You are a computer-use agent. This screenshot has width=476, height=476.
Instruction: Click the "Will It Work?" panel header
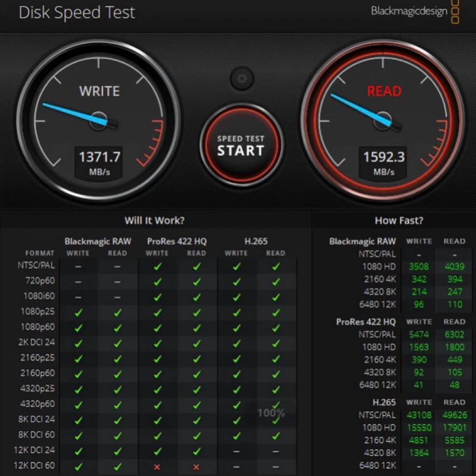coord(154,220)
